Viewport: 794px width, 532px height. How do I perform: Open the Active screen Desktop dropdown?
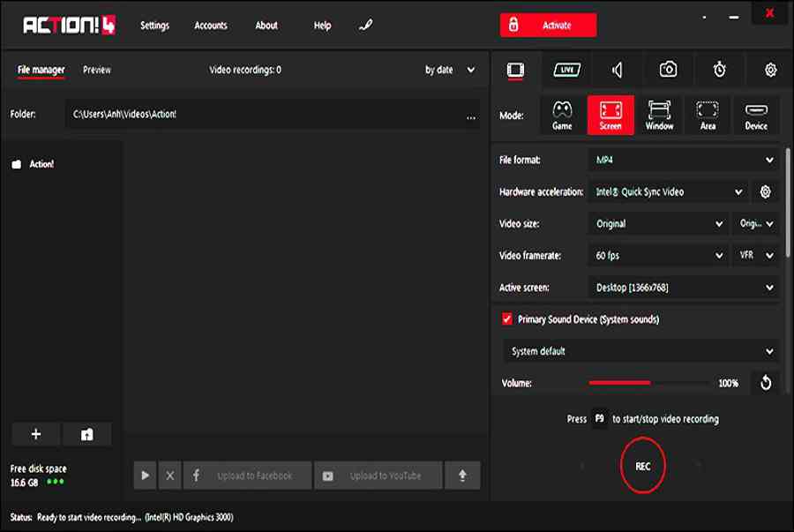pos(683,288)
